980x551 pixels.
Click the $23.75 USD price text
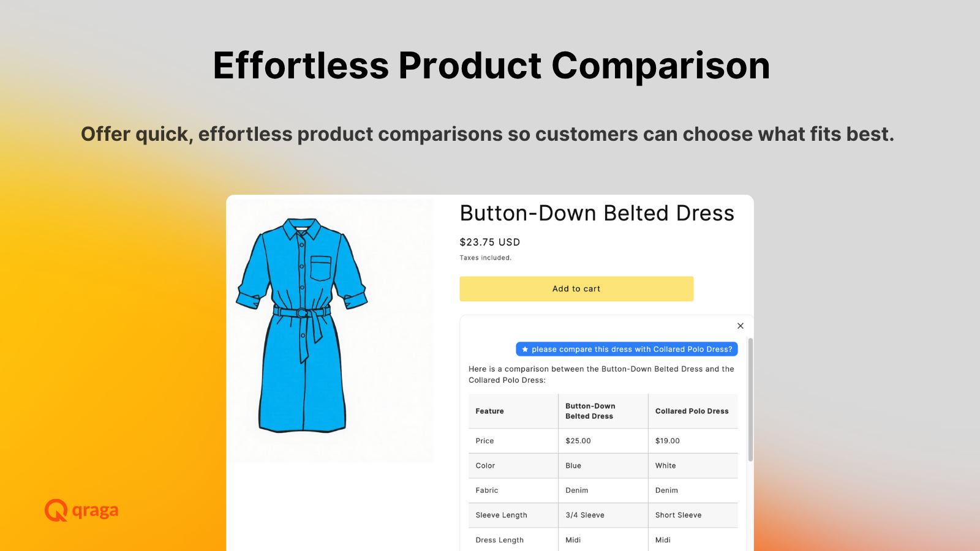pos(490,242)
